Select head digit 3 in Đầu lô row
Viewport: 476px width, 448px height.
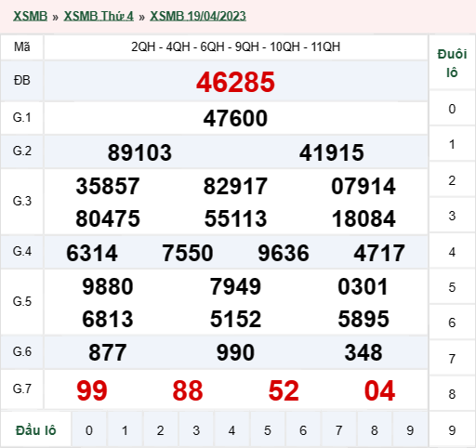coord(196,430)
